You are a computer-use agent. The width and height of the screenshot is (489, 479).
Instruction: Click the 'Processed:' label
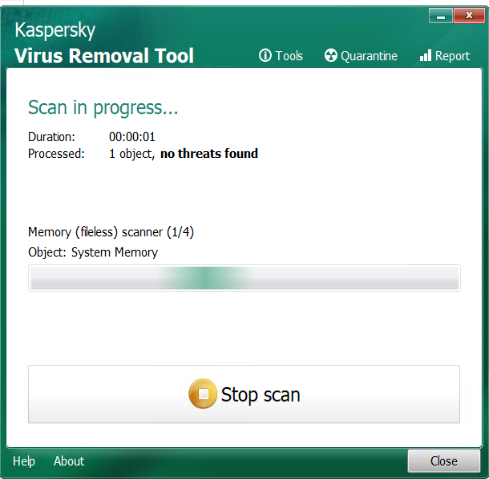[56, 154]
